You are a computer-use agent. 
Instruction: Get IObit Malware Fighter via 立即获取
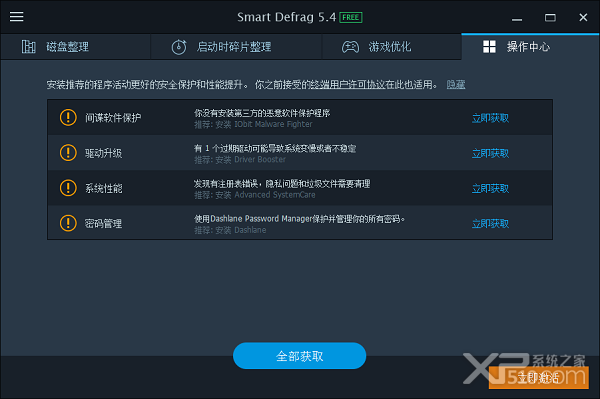coord(490,118)
